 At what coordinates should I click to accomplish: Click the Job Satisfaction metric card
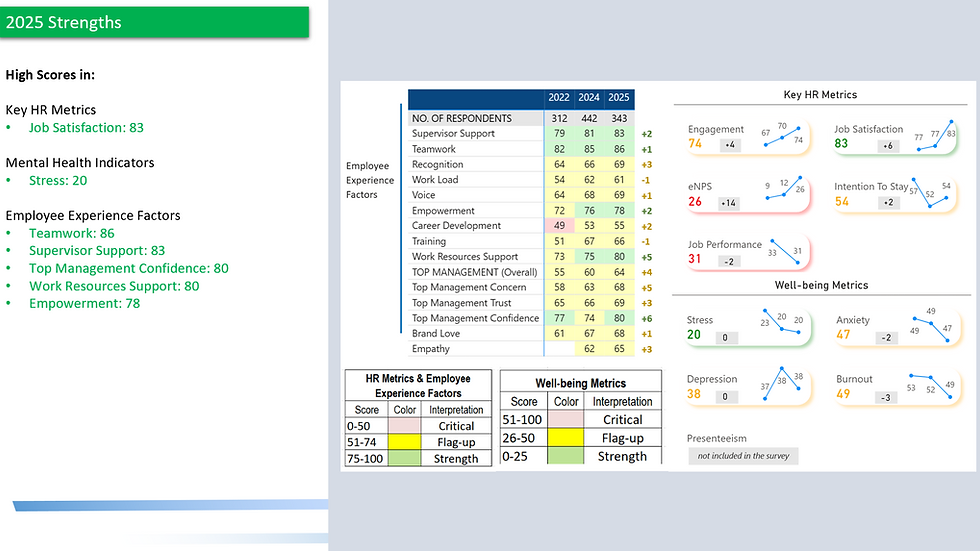point(894,137)
